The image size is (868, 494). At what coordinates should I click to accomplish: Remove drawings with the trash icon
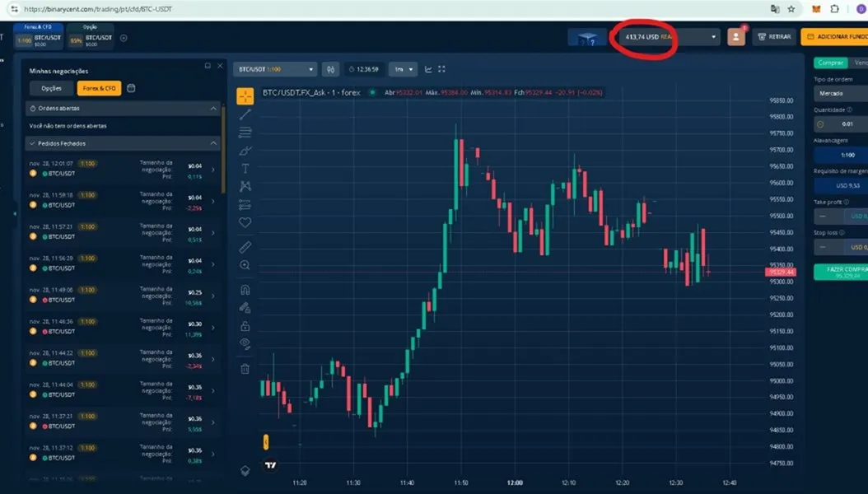[245, 368]
